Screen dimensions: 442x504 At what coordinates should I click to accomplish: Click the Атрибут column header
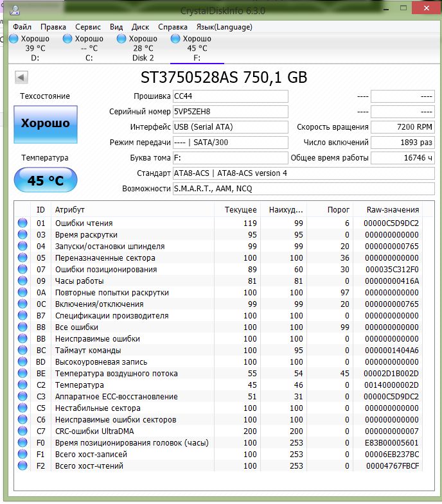point(132,209)
